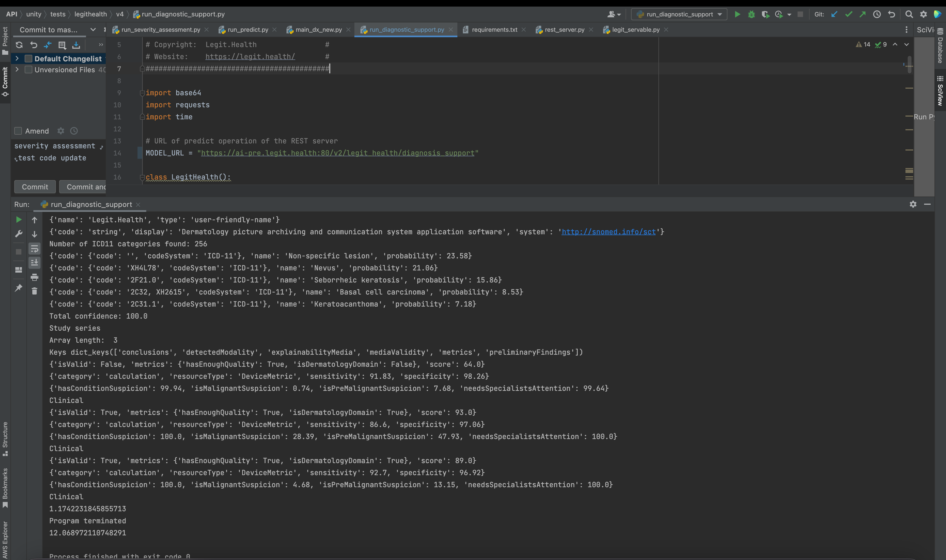Click the Refresh icon in Commit panel
The width and height of the screenshot is (946, 560).
19,45
